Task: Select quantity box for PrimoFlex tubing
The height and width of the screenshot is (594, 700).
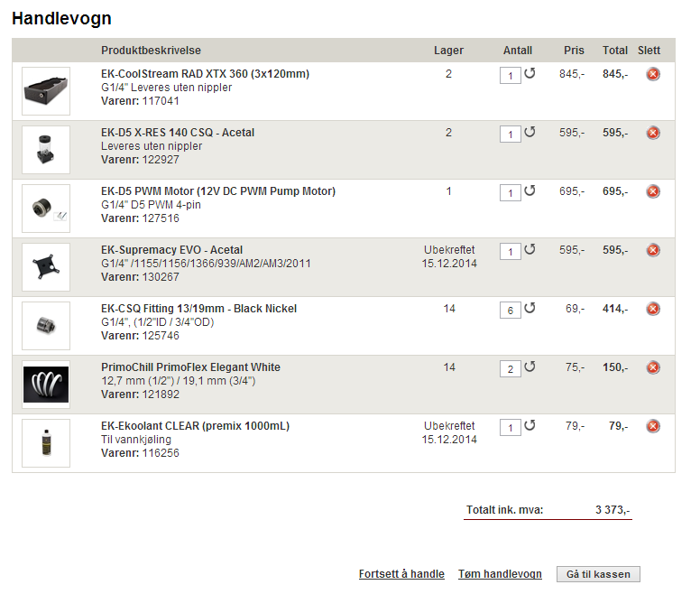Action: click(511, 369)
